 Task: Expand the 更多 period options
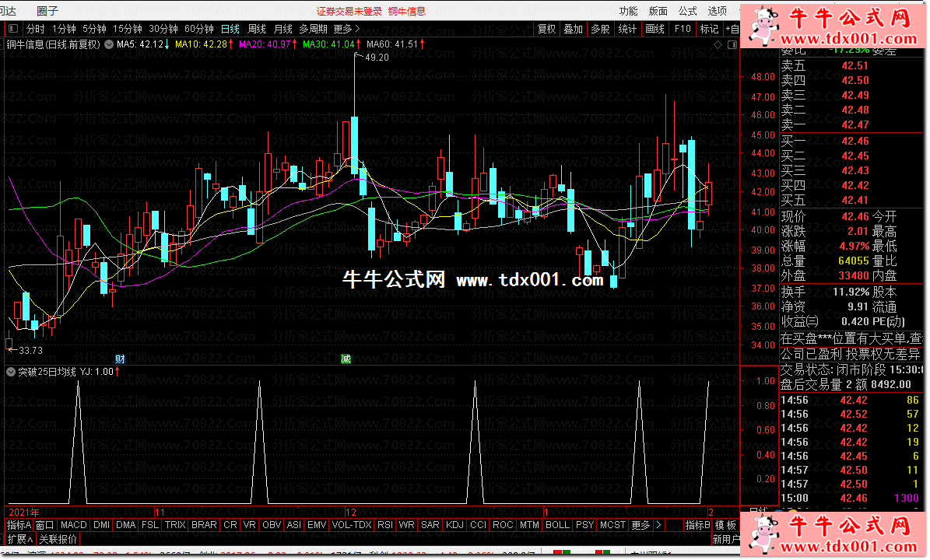pos(346,29)
